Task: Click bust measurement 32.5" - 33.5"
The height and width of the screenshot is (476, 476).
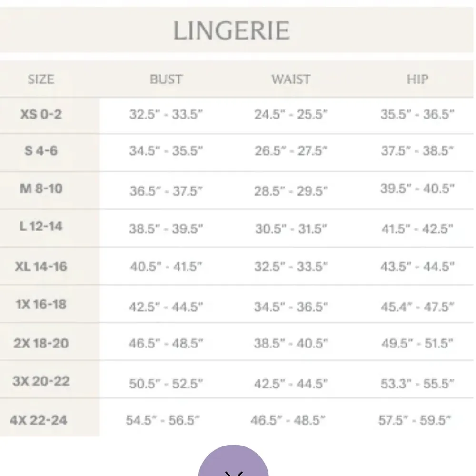Action: pyautogui.click(x=166, y=115)
